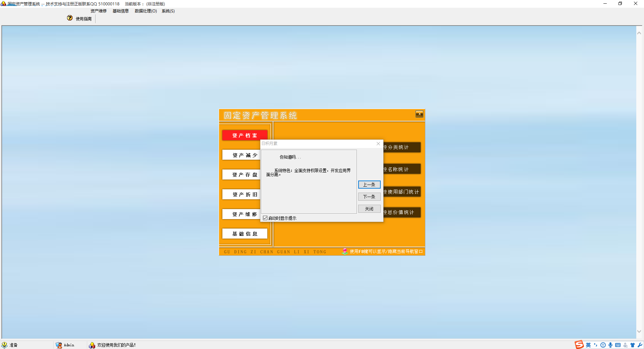This screenshot has width=644, height=349.
Task: Click the Admin user icon in status bar
Action: pyautogui.click(x=59, y=345)
